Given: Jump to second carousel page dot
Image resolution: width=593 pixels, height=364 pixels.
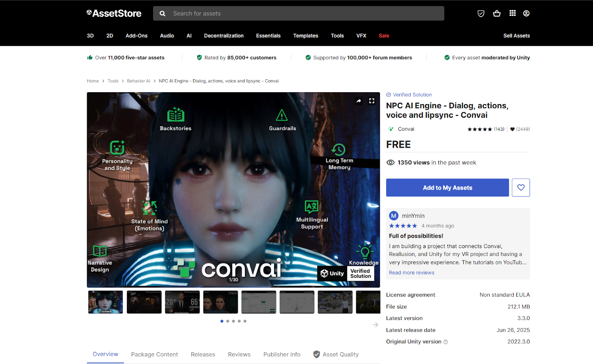Looking at the screenshot, I should 228,321.
